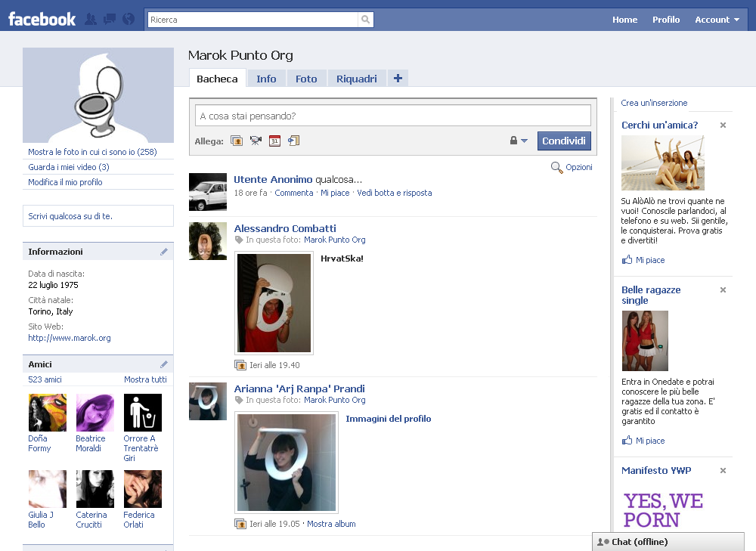Viewport: 756px width, 551px height.
Task: Edit the Informazioni section pencil
Action: [164, 252]
